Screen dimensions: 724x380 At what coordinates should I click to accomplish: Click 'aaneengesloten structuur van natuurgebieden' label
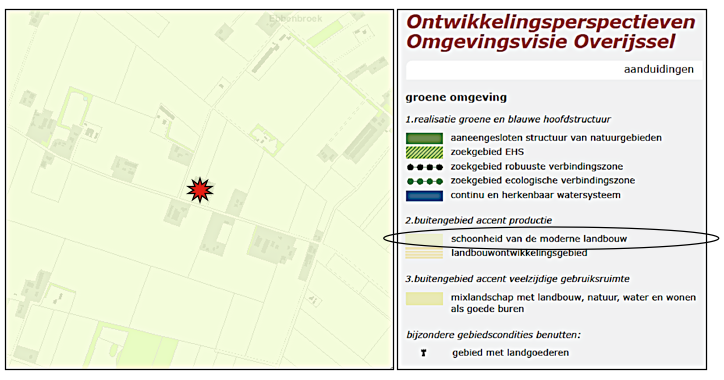click(x=556, y=138)
